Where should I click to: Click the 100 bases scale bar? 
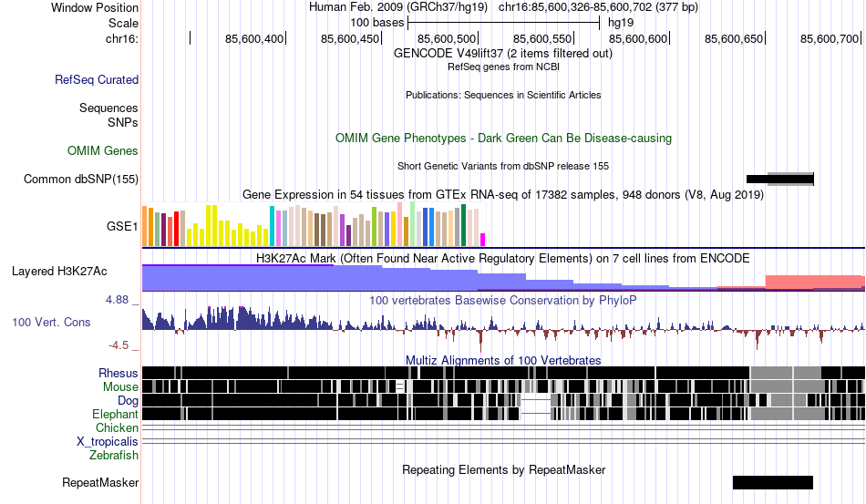pyautogui.click(x=503, y=23)
